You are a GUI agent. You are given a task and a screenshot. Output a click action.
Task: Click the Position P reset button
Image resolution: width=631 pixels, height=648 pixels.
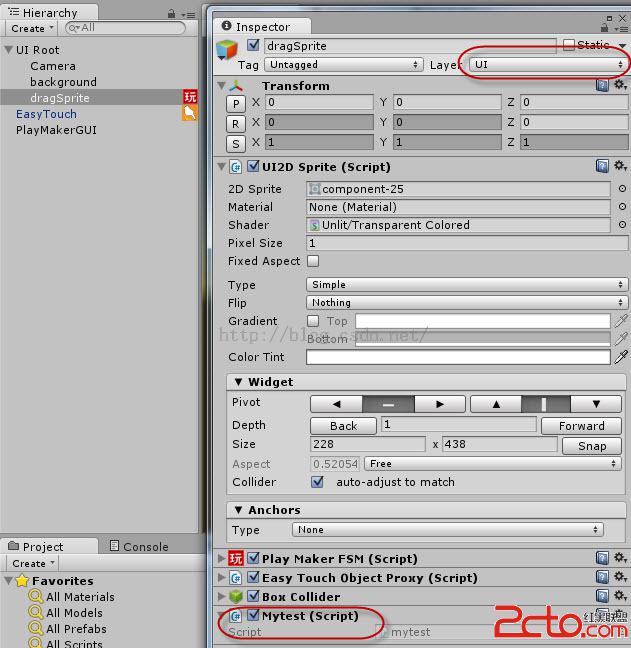236,103
